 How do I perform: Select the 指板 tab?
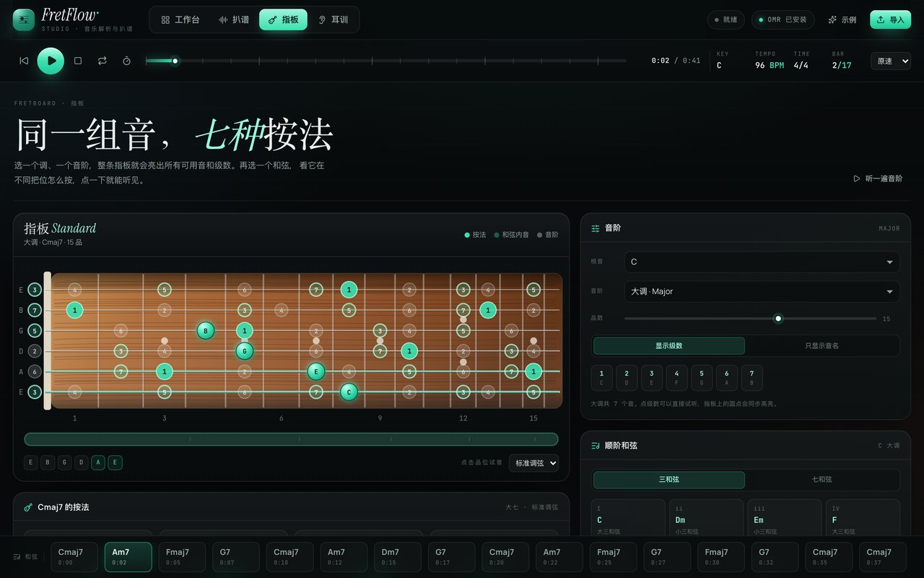283,20
